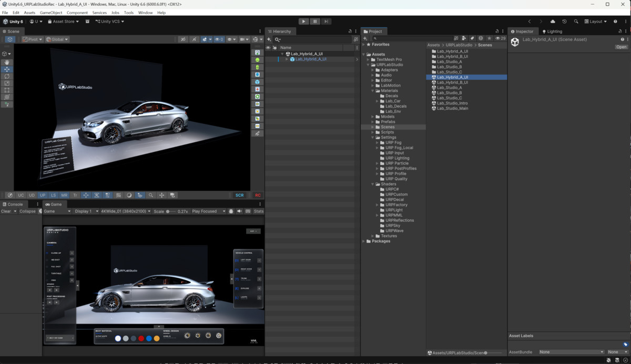Open the AssetBundle None dropdown
631x364 pixels.
pos(572,352)
